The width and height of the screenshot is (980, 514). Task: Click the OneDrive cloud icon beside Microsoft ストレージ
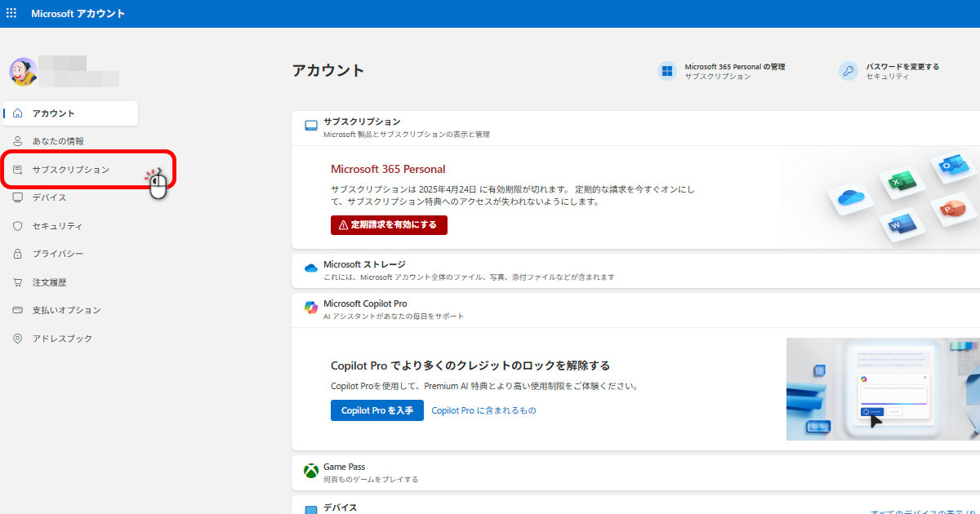tap(310, 268)
